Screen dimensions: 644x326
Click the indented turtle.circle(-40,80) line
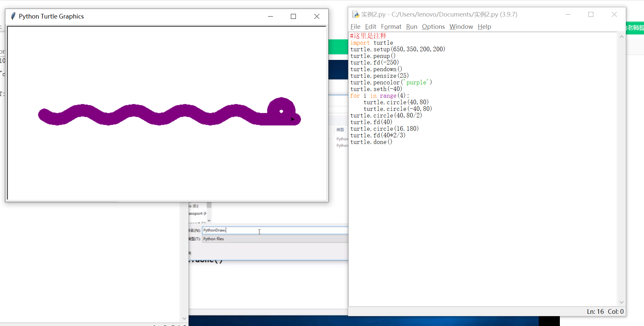tap(398, 109)
